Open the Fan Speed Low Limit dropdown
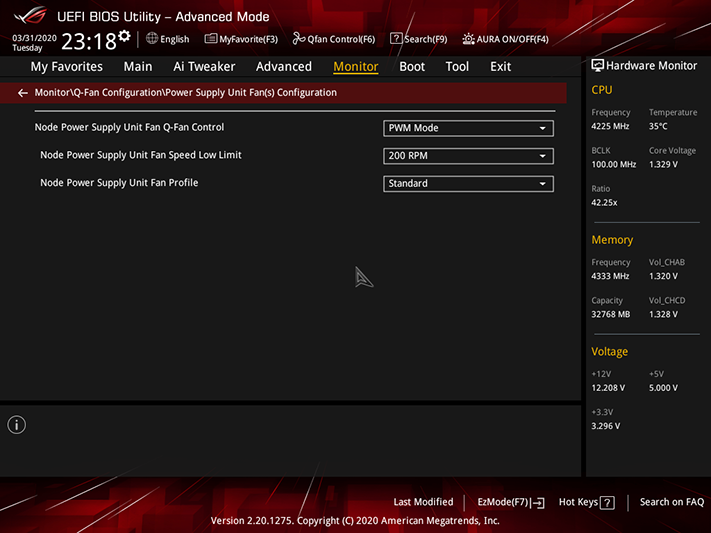711x533 pixels. point(468,156)
